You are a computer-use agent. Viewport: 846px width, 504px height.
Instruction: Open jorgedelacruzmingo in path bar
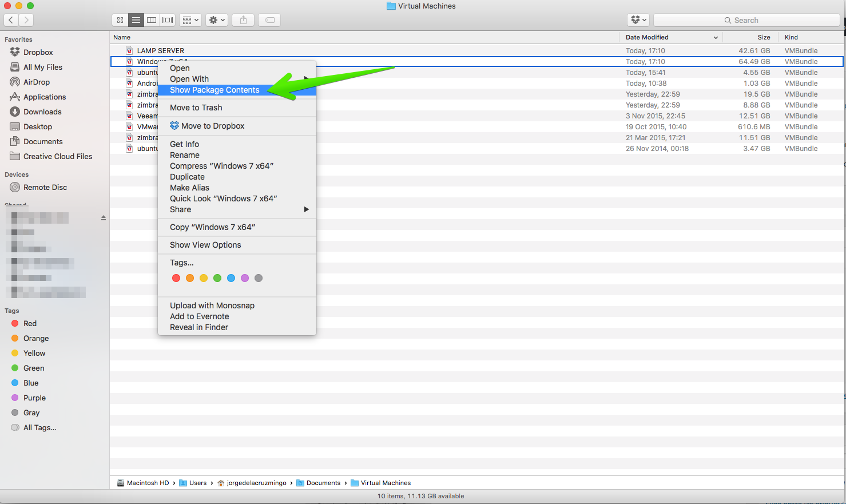[252, 483]
